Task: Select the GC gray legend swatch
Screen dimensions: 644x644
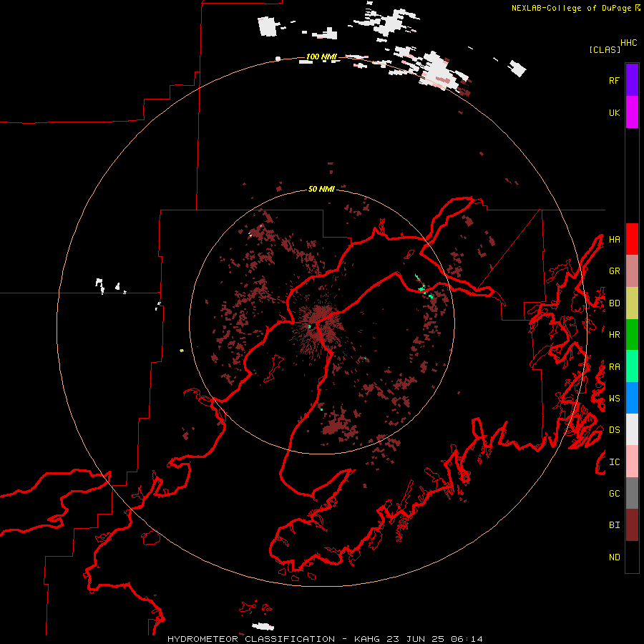Action: click(632, 493)
